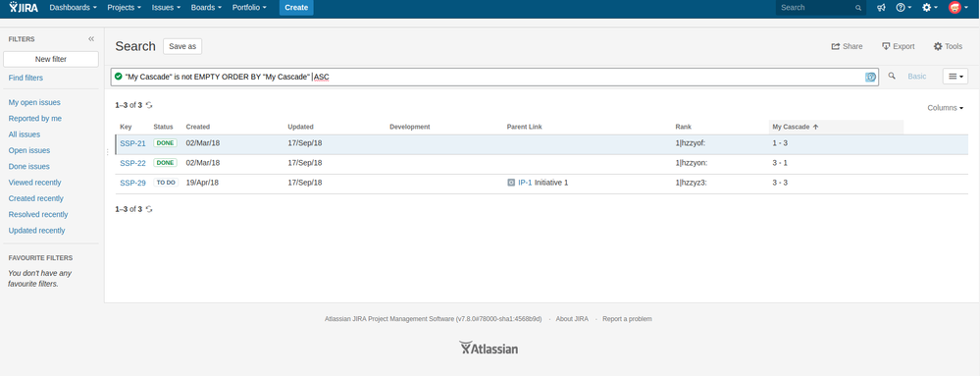Refresh results using the top refresh icon
This screenshot has height=376, width=980.
[149, 105]
